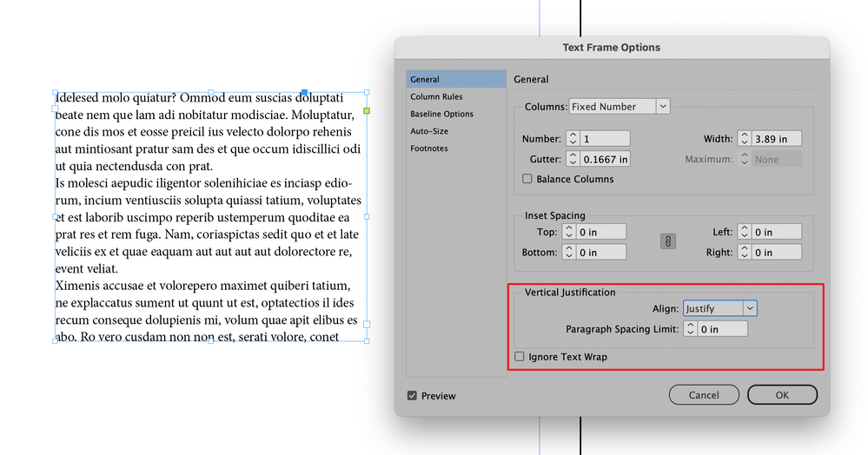Screen dimensions: 868x455
Task: Adjust the inset Right stepper arrows
Action: point(745,252)
